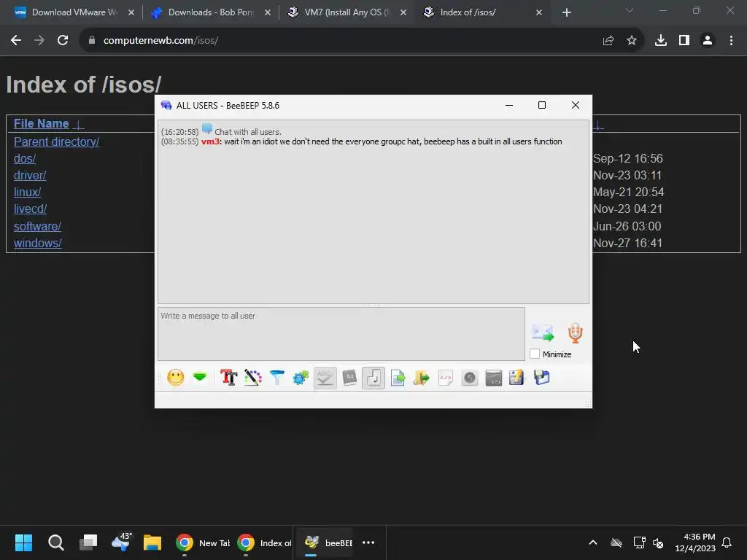Switch to Download VMware tab in Chrome

(x=75, y=12)
